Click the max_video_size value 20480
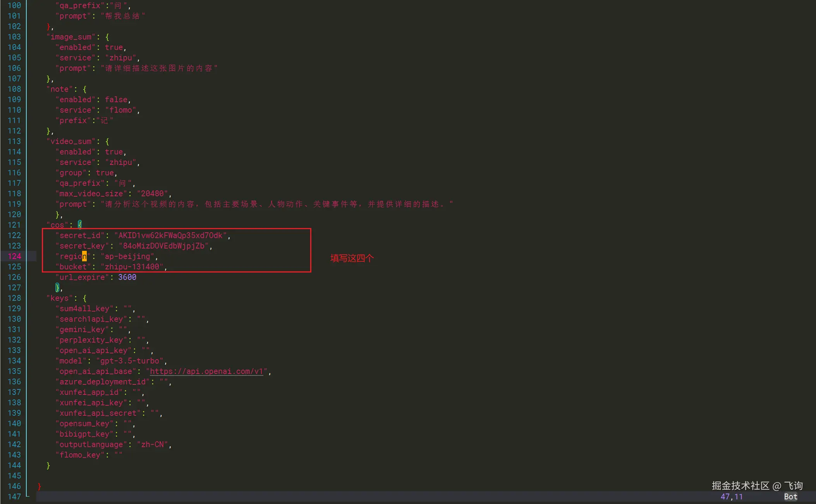Viewport: 816px width, 504px height. pyautogui.click(x=152, y=194)
